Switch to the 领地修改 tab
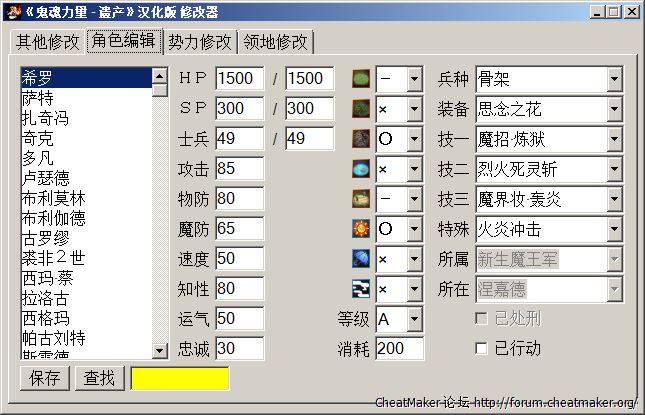The width and height of the screenshot is (645, 415). [x=276, y=43]
